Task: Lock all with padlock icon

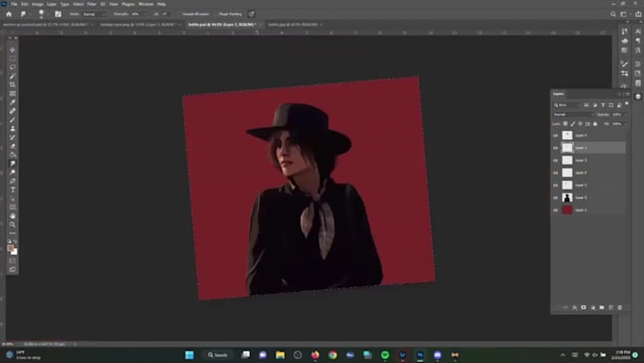Action: point(595,124)
